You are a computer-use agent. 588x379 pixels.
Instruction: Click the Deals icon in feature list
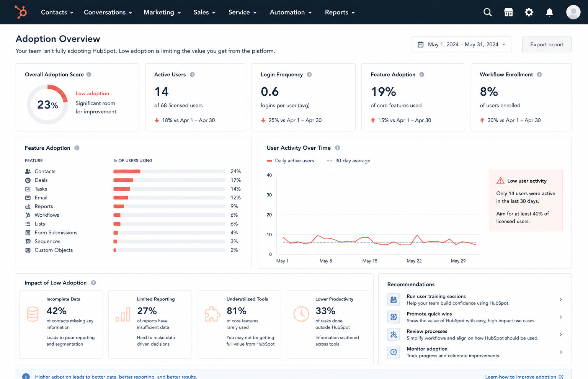tap(28, 180)
